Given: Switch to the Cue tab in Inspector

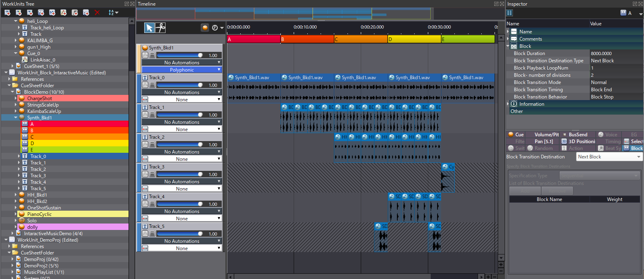Looking at the screenshot, I should [516, 135].
